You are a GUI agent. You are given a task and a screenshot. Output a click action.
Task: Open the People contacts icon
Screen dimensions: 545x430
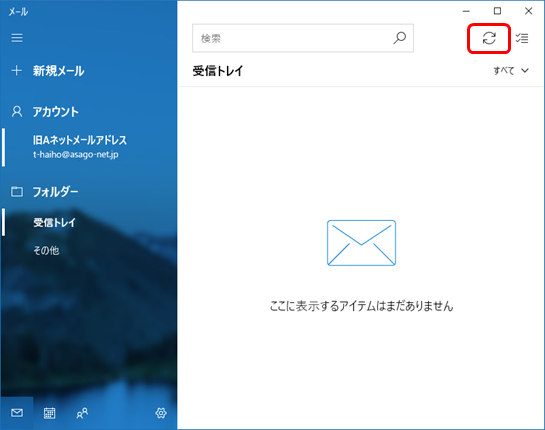[82, 413]
